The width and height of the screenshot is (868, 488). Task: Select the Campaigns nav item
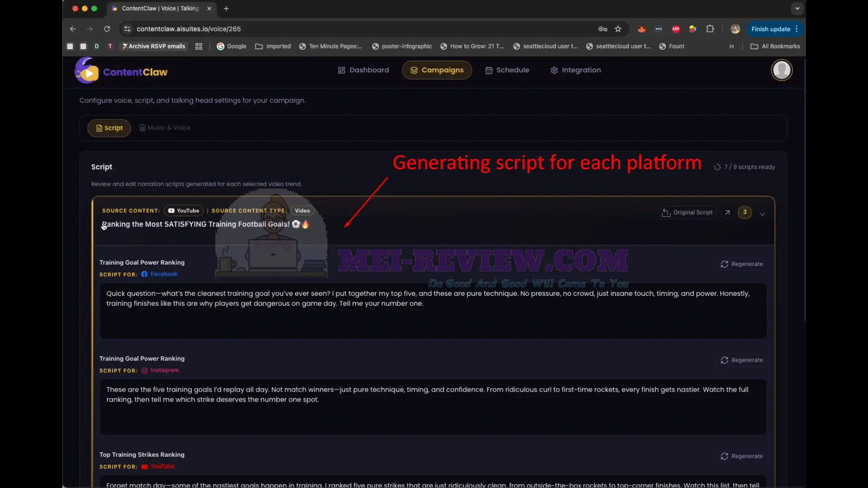[436, 70]
